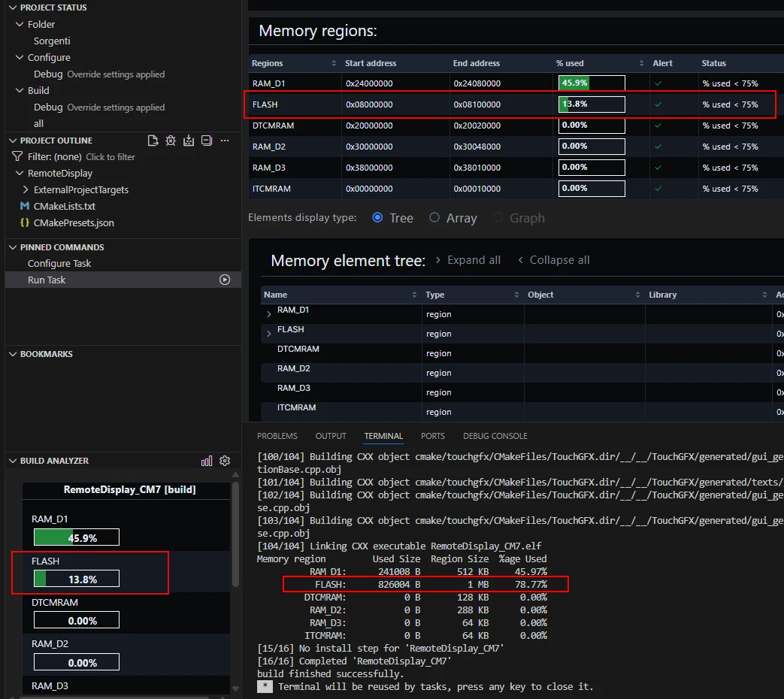Open the DEBUG CONSOLE tab
This screenshot has height=699, width=784.
pos(495,436)
